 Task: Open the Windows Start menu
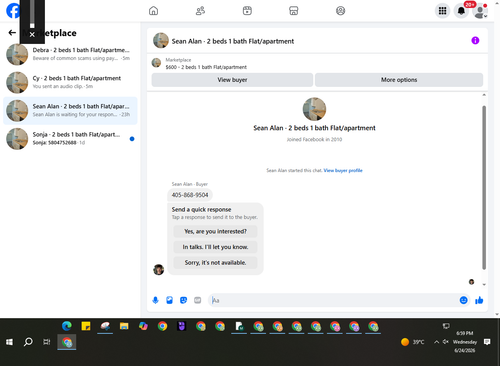[9, 342]
